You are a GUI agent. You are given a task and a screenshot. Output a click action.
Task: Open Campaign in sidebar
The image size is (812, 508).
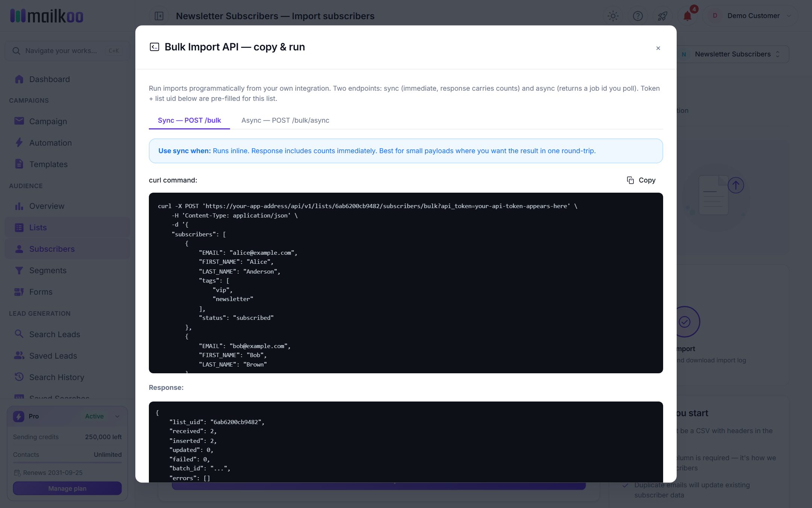pos(67,122)
